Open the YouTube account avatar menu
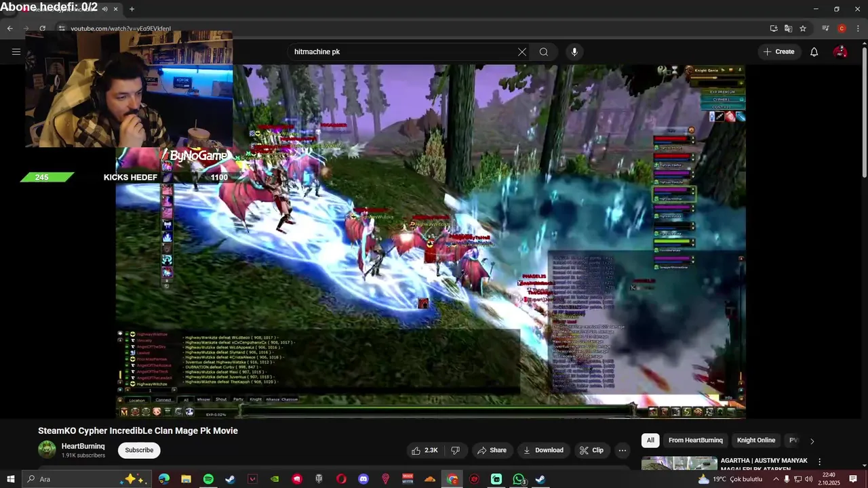 840,52
